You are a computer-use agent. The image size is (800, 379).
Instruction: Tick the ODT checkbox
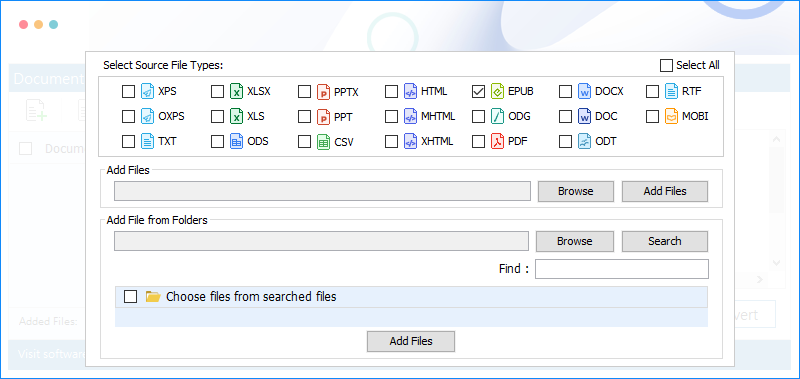point(565,141)
